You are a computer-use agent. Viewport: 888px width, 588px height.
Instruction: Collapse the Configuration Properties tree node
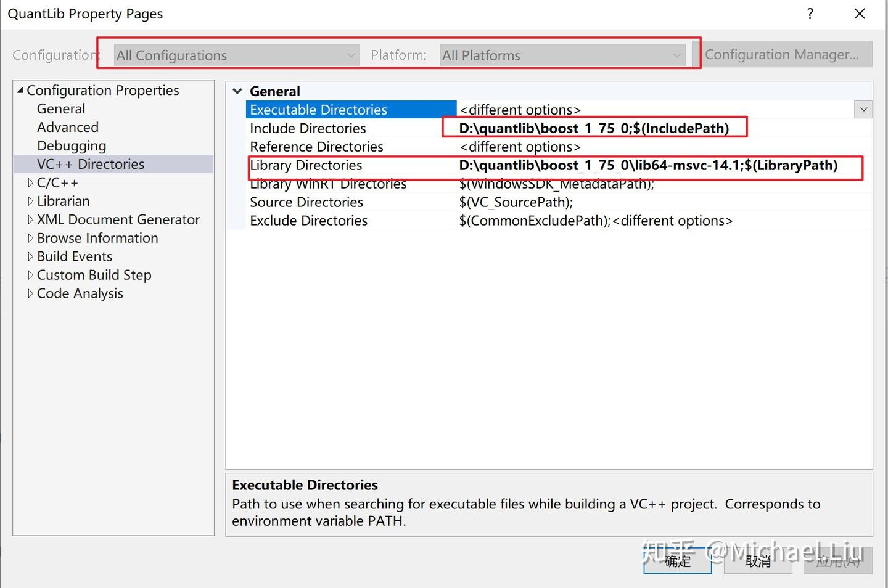(x=20, y=90)
